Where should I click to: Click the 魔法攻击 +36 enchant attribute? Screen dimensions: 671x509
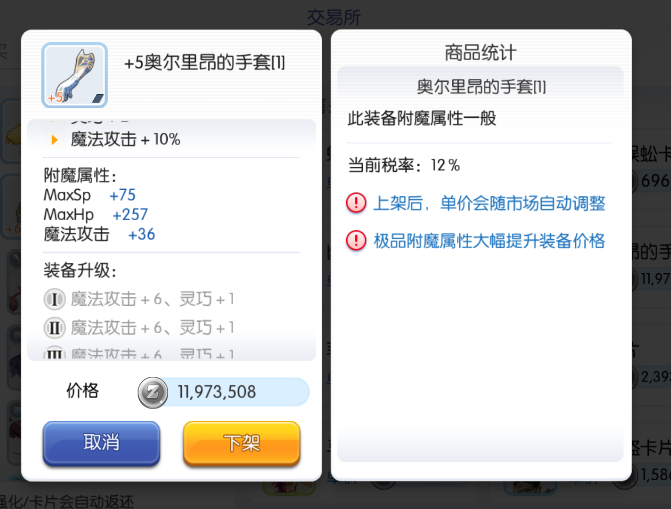click(99, 234)
